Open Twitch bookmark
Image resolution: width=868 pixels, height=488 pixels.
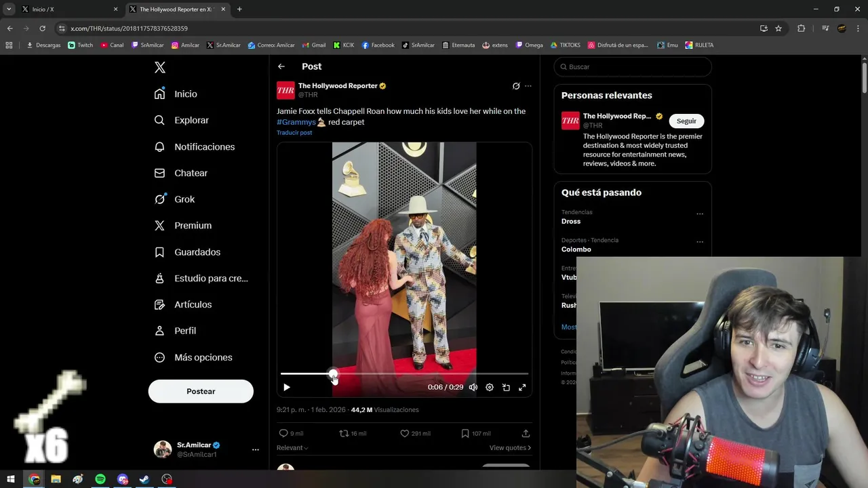(x=81, y=45)
